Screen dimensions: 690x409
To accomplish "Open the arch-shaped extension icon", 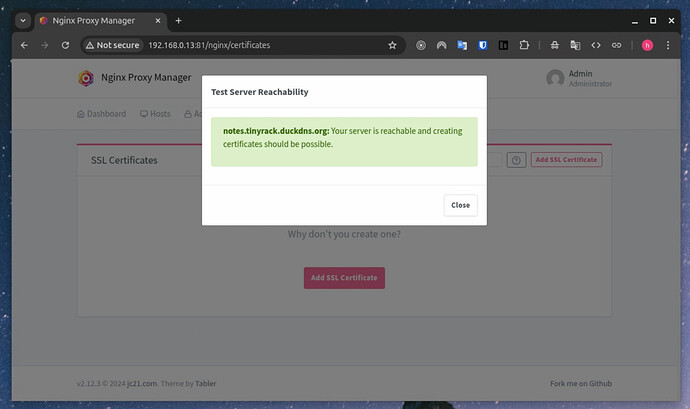I will click(x=441, y=45).
